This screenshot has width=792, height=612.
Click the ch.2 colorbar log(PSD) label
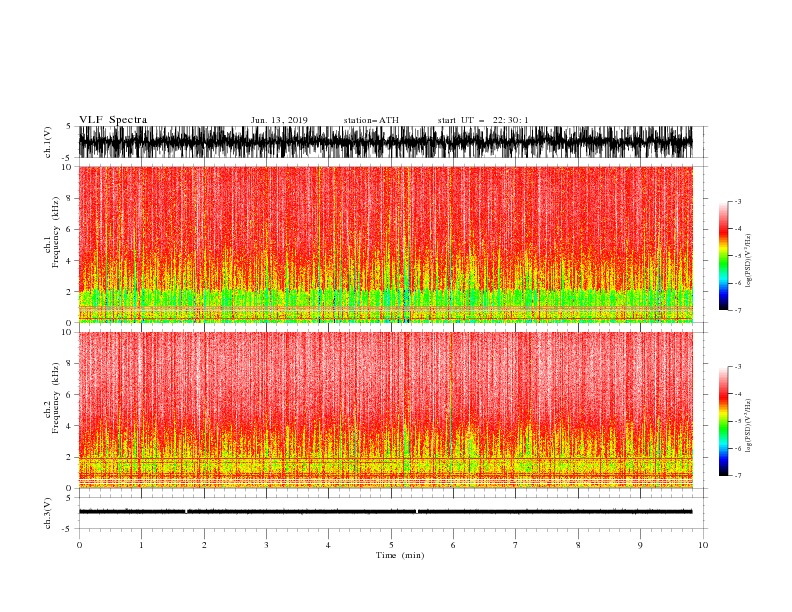pyautogui.click(x=748, y=426)
